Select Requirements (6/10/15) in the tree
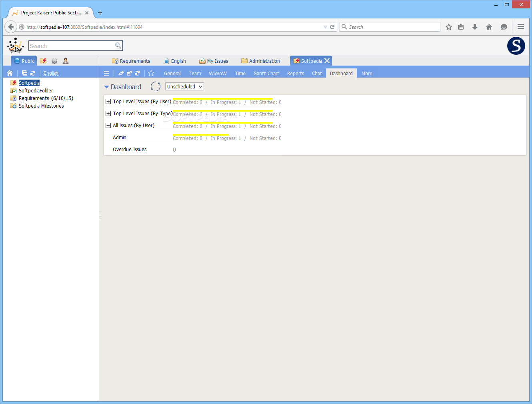532x404 pixels. coord(46,98)
